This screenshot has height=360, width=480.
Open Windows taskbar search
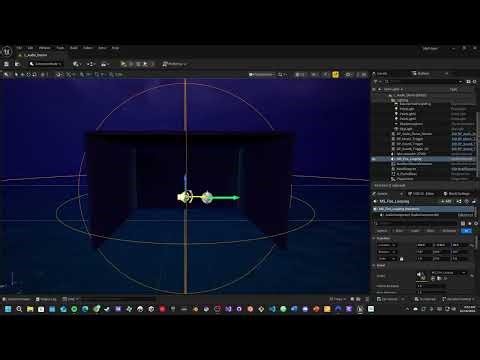[19, 309]
